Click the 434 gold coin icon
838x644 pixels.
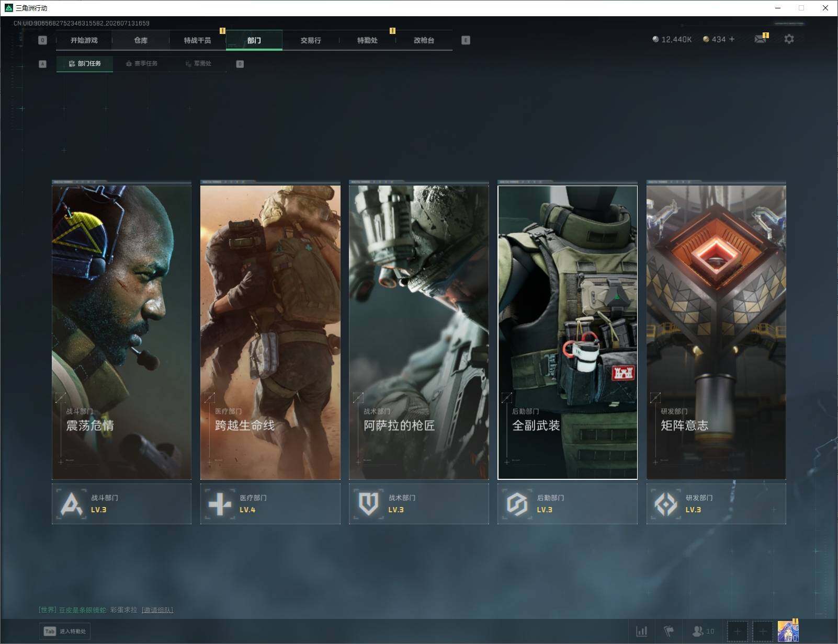tap(706, 39)
